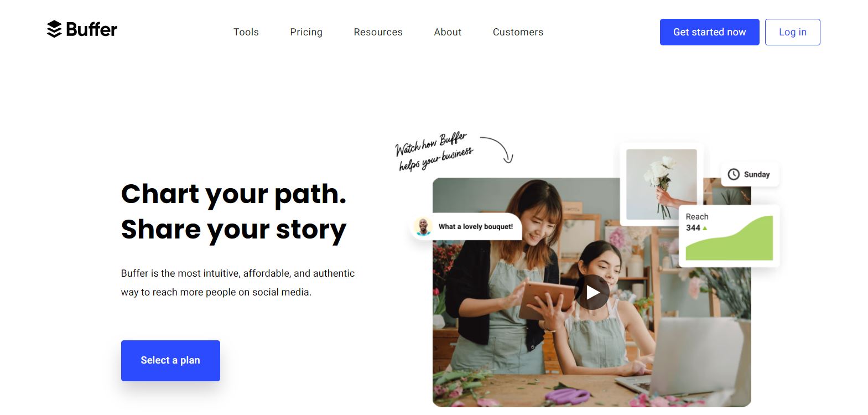Open the Resources navigation item

[x=378, y=32]
